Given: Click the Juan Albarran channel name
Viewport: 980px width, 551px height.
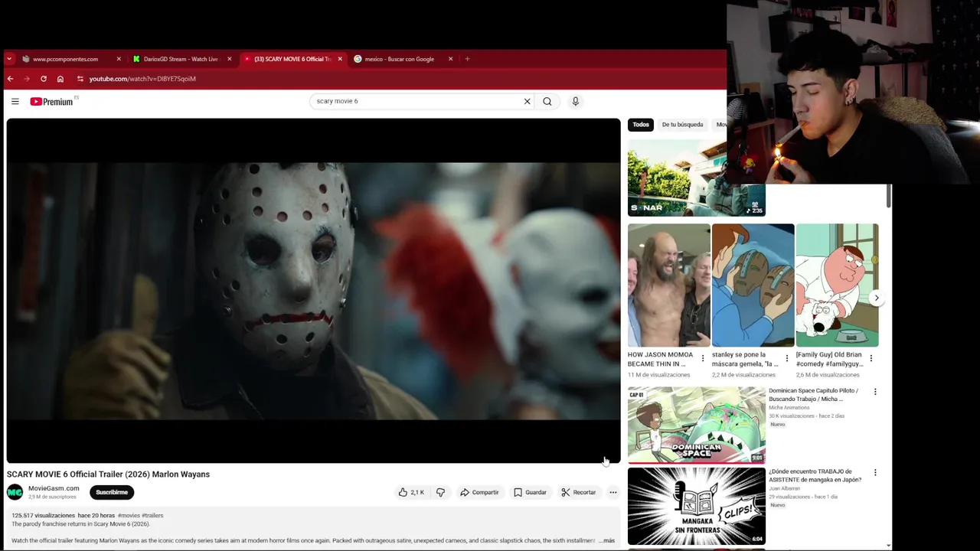Looking at the screenshot, I should (784, 488).
